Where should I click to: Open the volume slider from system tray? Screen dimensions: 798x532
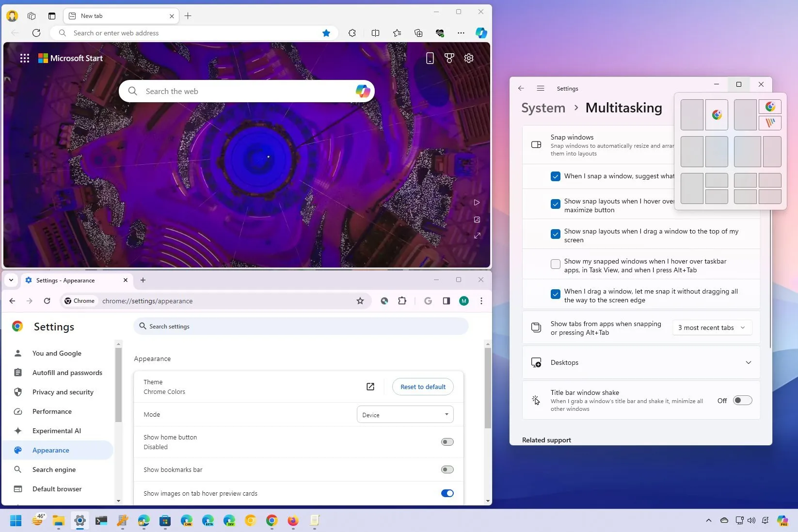point(751,520)
